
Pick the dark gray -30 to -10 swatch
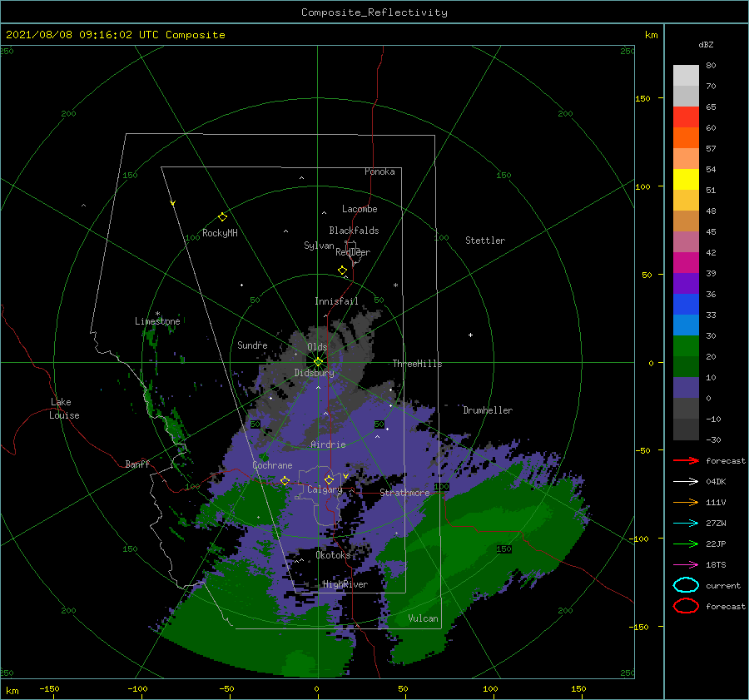click(x=686, y=429)
